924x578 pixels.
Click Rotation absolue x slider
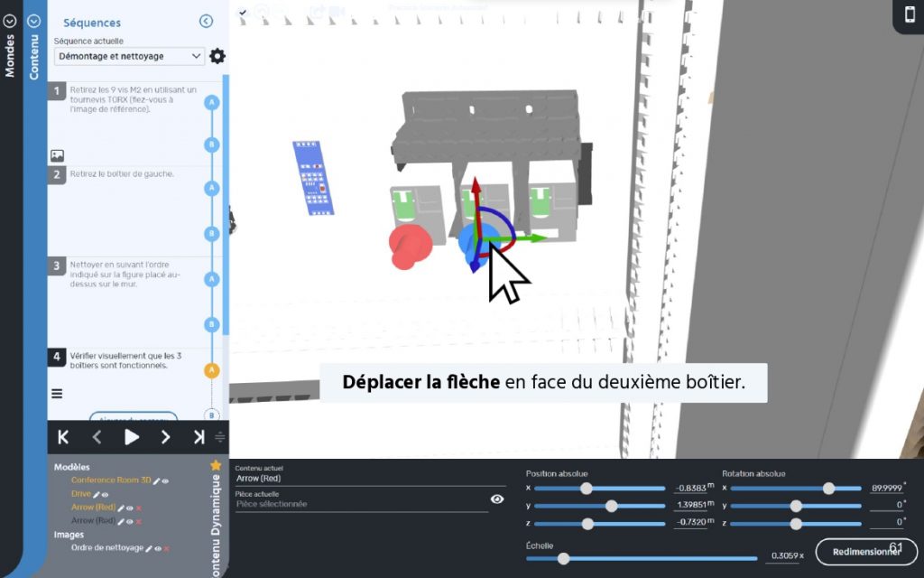coord(796,489)
